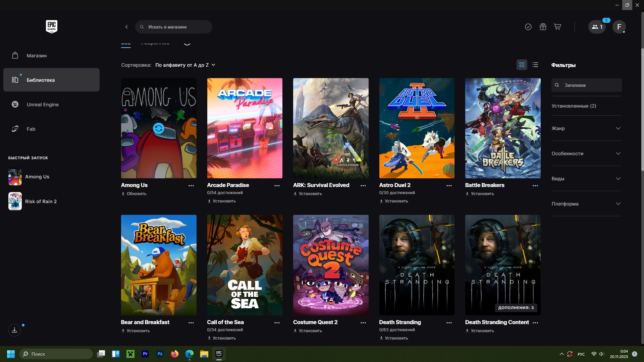Expand the Платформа filter section
This screenshot has width=644, height=362.
(586, 204)
